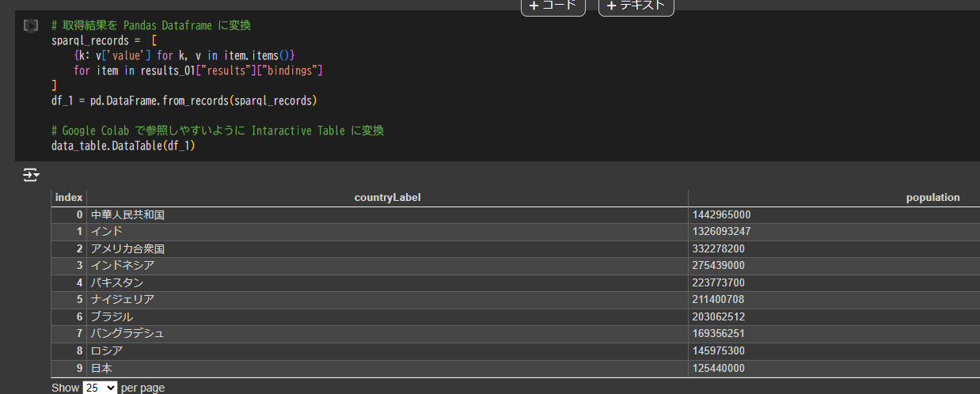The width and height of the screenshot is (980, 394).
Task: Click the for item in results_01 code line
Action: coord(199,70)
